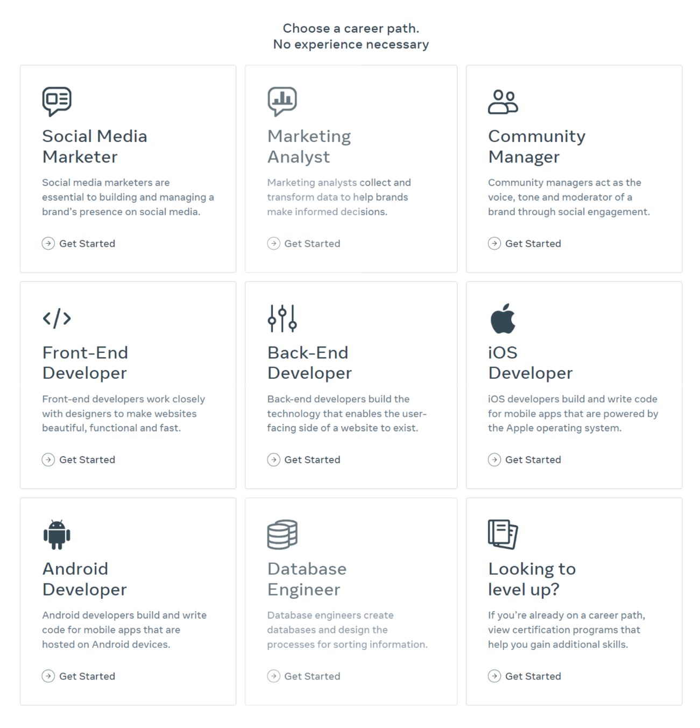The height and width of the screenshot is (728, 700).
Task: Click the Database Engineer stacked disks icon
Action: 282,534
